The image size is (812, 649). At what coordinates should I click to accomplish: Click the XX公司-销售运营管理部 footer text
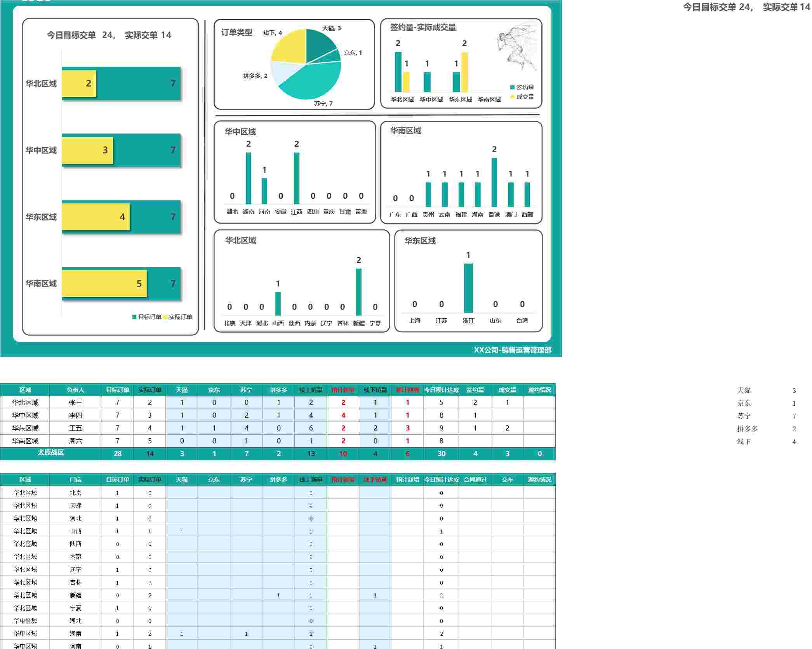(x=512, y=350)
